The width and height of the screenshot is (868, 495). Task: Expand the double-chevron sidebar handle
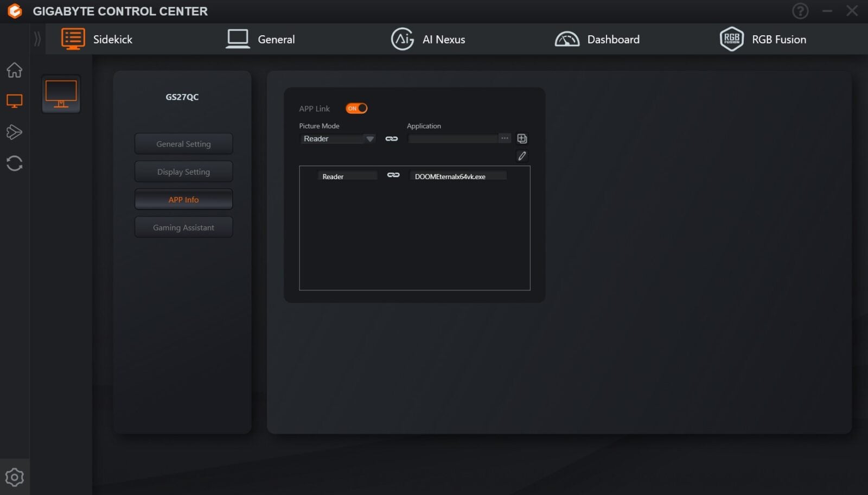(x=37, y=39)
